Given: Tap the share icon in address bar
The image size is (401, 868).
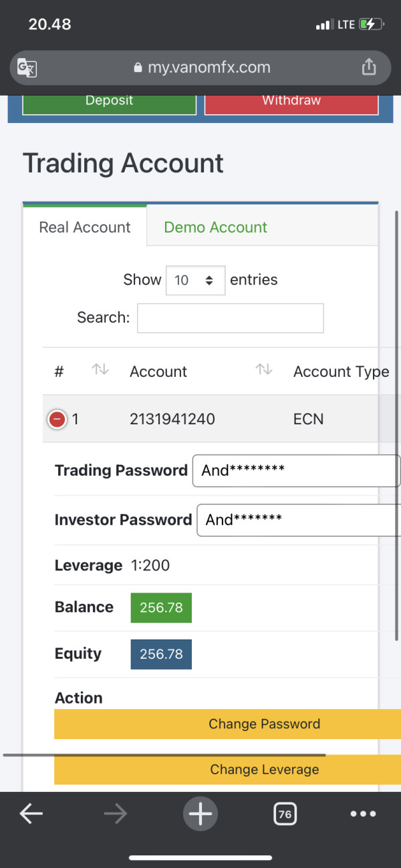Looking at the screenshot, I should pyautogui.click(x=369, y=67).
